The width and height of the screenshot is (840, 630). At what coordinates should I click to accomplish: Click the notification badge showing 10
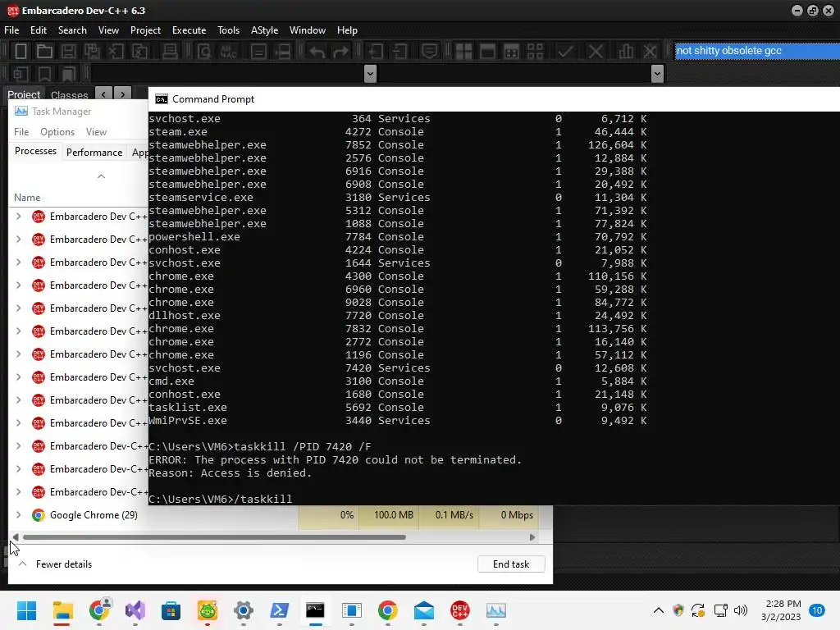point(817,610)
